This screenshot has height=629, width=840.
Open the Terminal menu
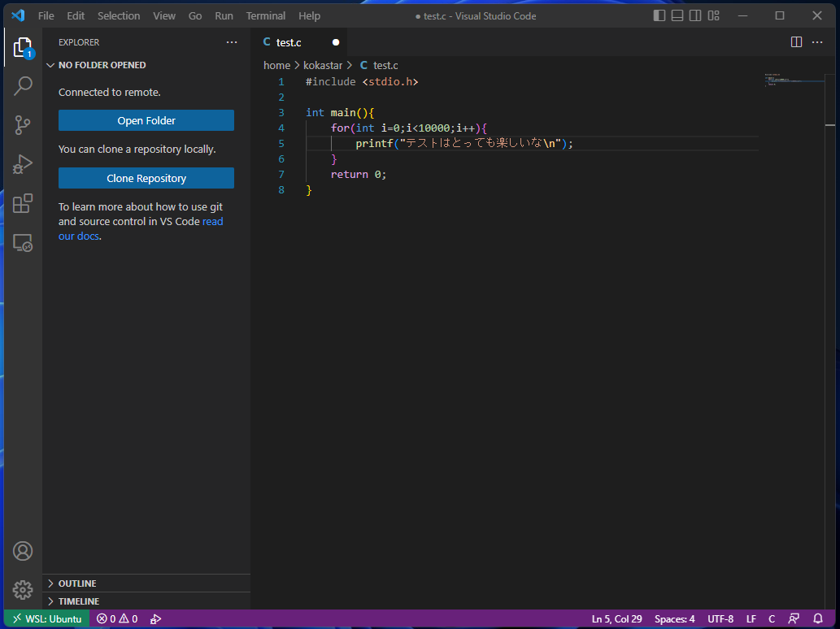click(265, 15)
